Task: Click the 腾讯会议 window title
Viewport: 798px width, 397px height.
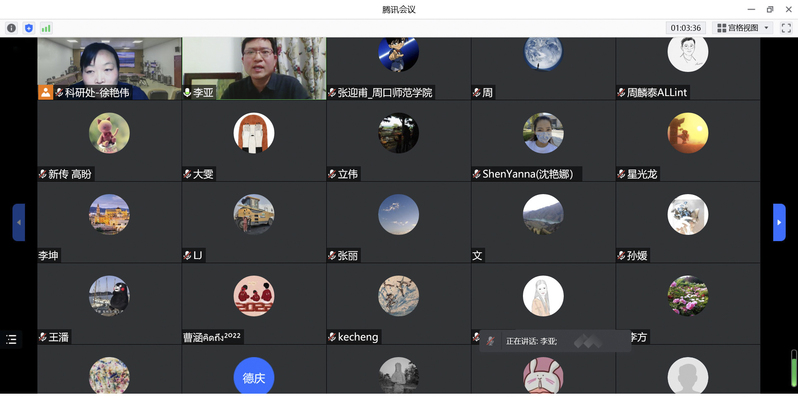Action: coord(399,9)
